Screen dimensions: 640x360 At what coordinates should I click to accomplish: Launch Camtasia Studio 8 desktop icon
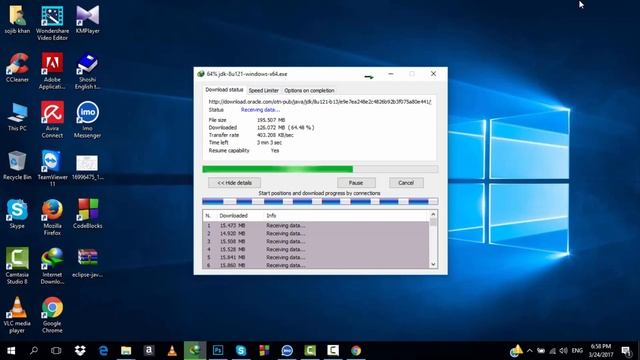(17, 266)
